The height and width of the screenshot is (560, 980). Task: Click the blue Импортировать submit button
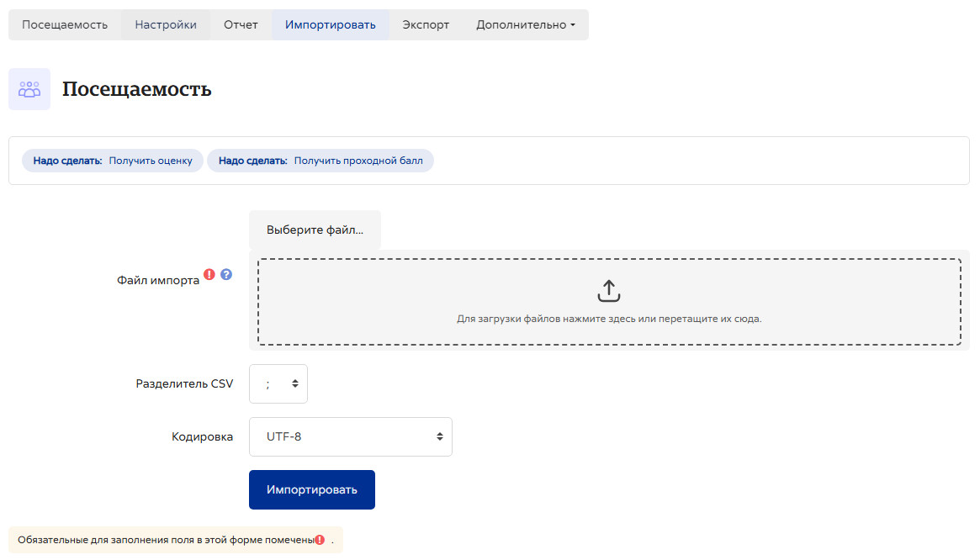click(x=312, y=490)
